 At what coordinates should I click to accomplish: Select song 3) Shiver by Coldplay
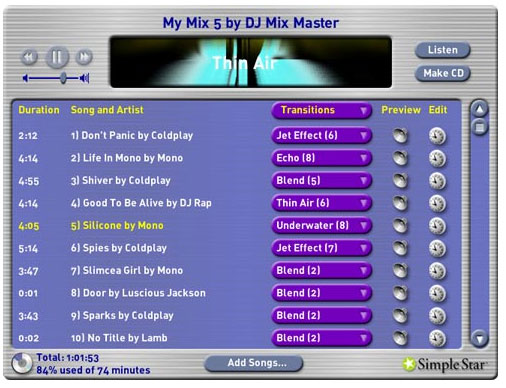(120, 181)
